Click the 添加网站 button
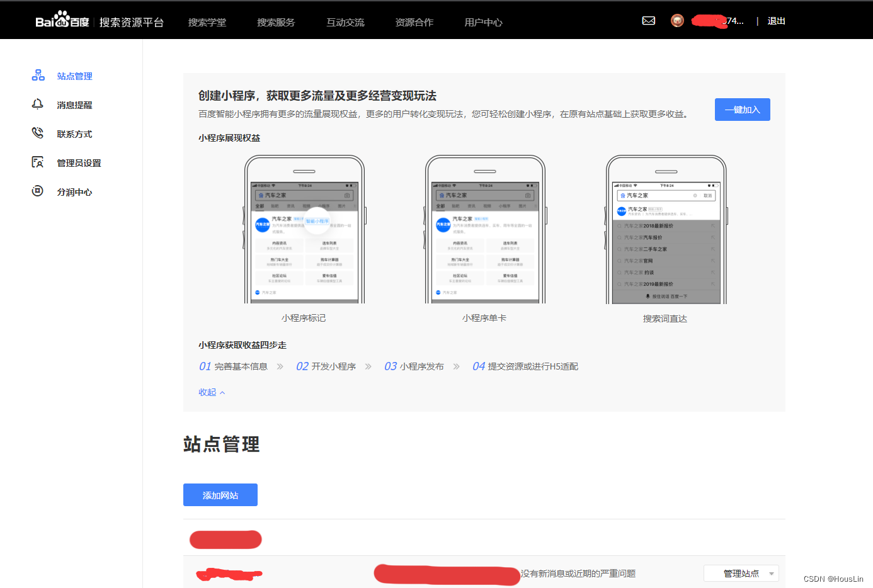Screen dimensions: 873x588 click(220, 494)
